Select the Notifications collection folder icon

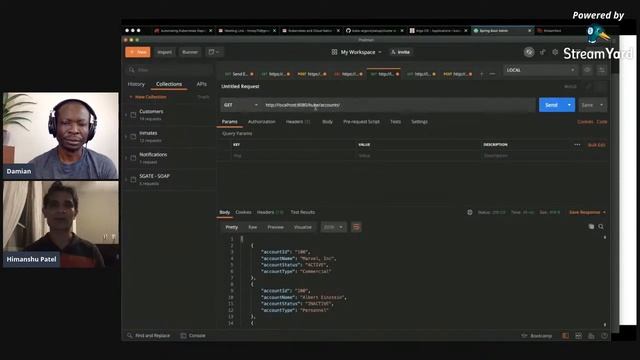[x=133, y=158]
